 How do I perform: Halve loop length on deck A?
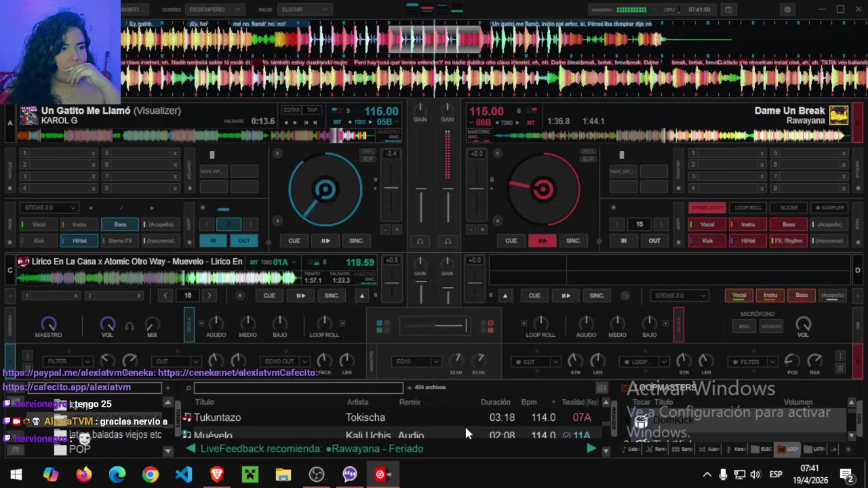tap(208, 224)
